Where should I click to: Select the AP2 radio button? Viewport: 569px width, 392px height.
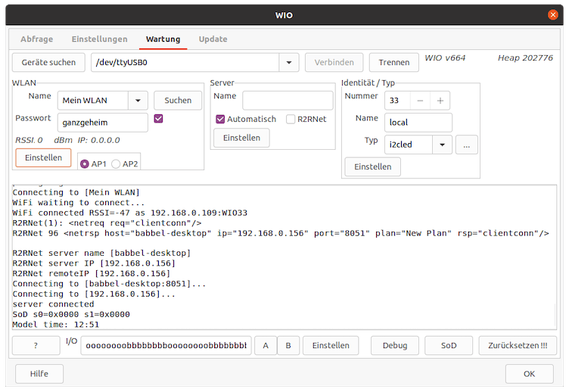click(x=116, y=164)
